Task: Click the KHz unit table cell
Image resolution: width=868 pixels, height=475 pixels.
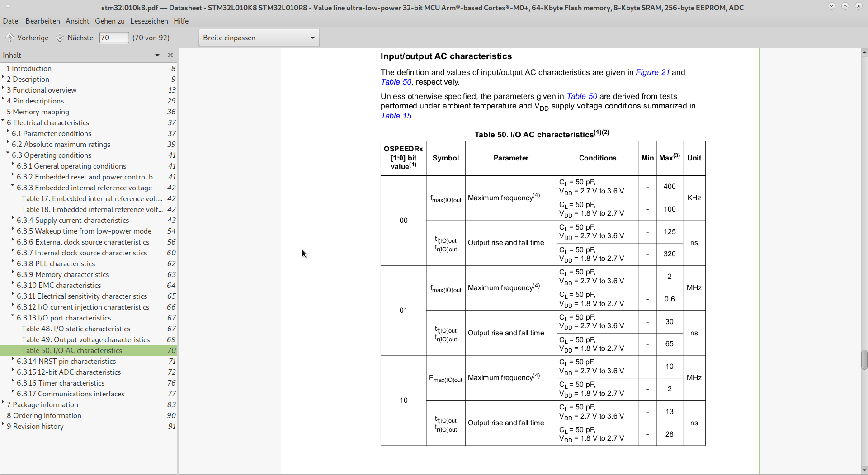Action: 694,198
